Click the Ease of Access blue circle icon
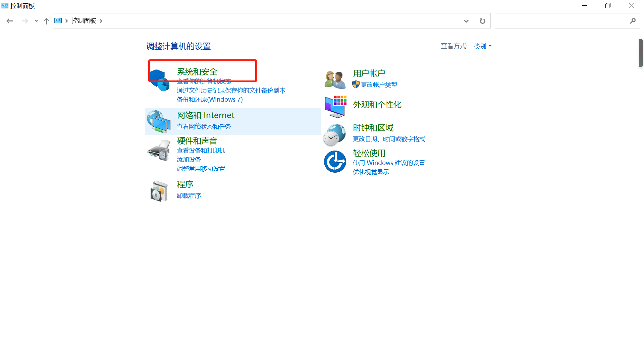This screenshot has height=342, width=644. [x=335, y=162]
